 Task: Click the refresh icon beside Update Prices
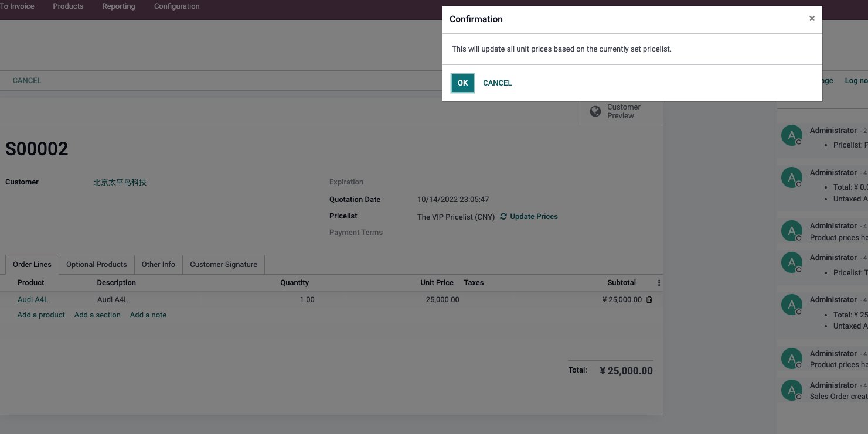tap(503, 217)
